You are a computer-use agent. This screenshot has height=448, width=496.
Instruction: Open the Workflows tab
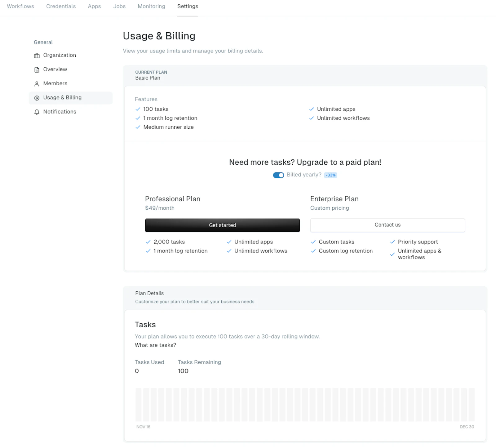(x=20, y=6)
